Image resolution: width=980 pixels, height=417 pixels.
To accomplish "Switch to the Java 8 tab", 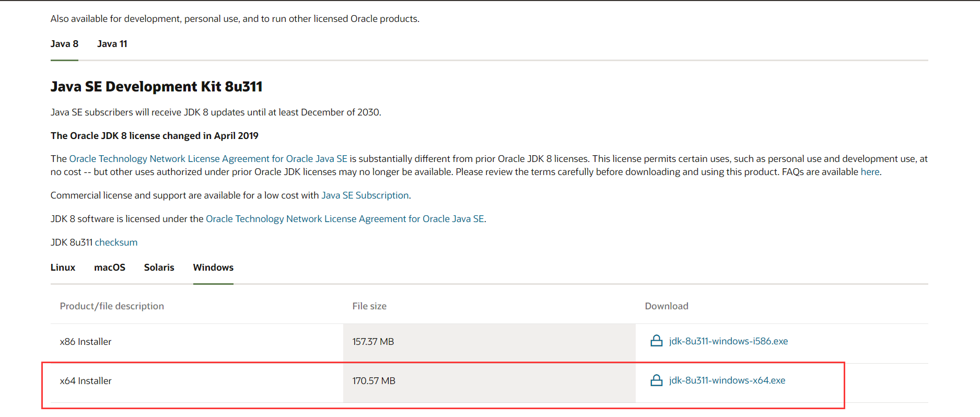I will pyautogui.click(x=64, y=44).
